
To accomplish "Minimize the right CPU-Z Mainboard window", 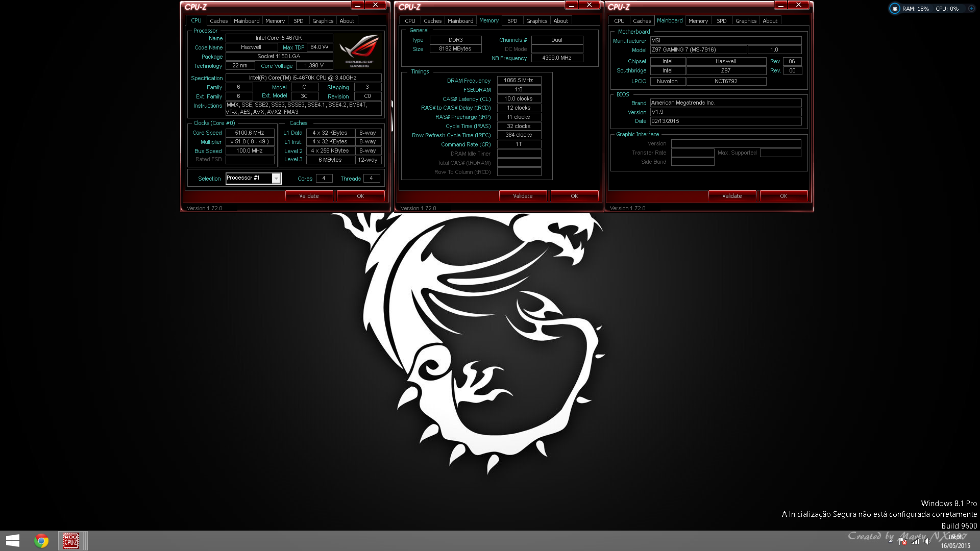I will [x=781, y=5].
